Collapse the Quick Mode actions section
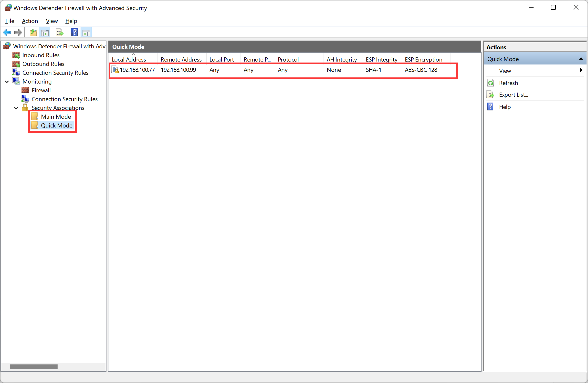Viewport: 588px width, 383px height. (581, 59)
